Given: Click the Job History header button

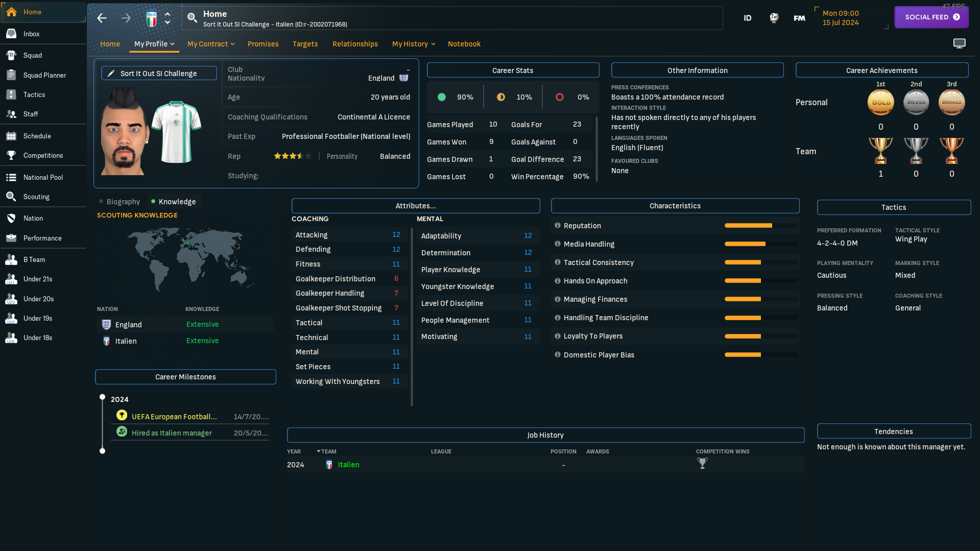Looking at the screenshot, I should coord(545,435).
